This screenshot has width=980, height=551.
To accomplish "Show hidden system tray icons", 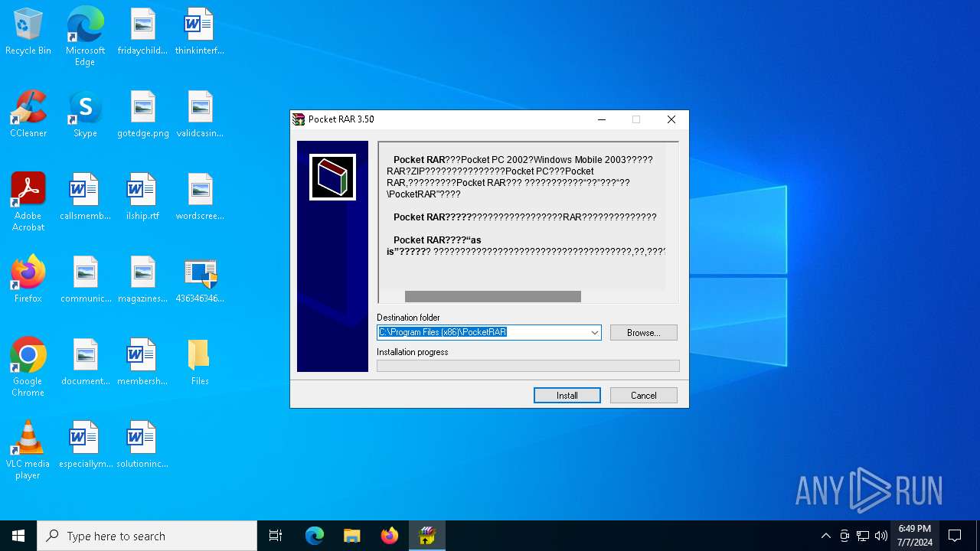I will 825,536.
